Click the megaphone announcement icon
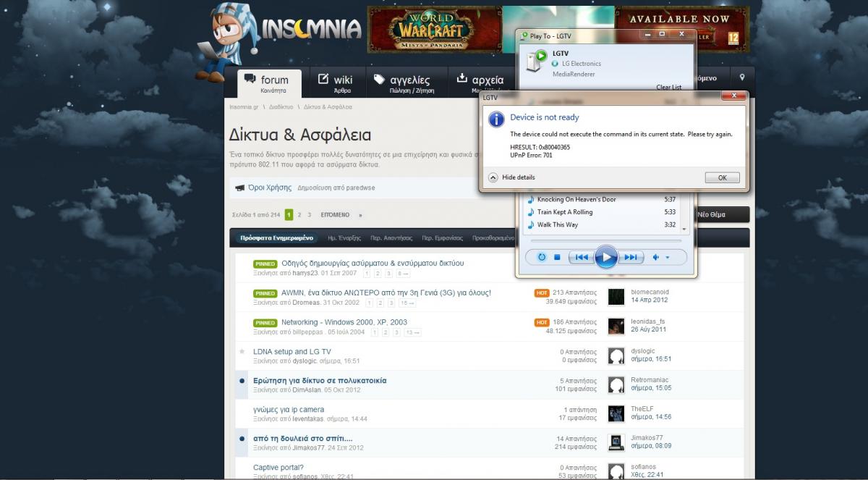This screenshot has width=868, height=480. click(239, 188)
